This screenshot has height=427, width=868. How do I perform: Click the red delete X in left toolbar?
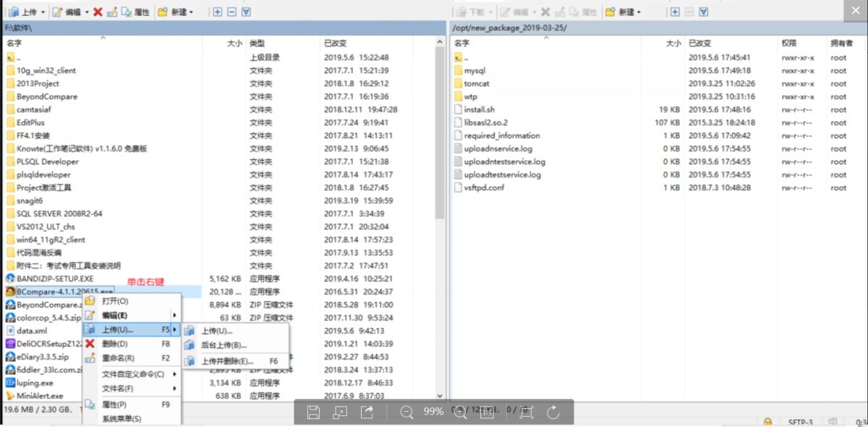[x=98, y=12]
